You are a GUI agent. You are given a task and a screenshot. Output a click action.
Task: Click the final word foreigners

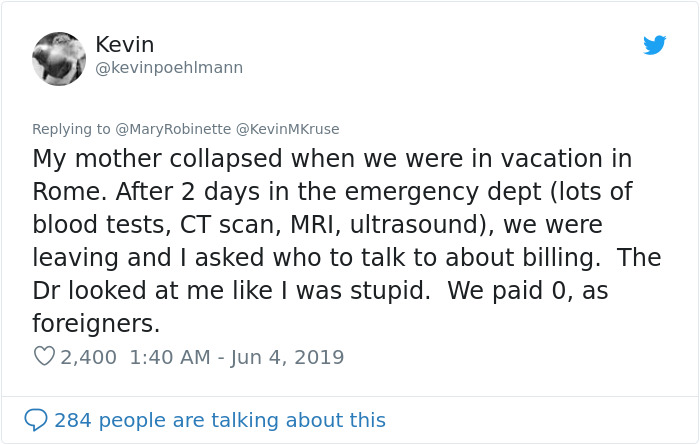(96, 323)
